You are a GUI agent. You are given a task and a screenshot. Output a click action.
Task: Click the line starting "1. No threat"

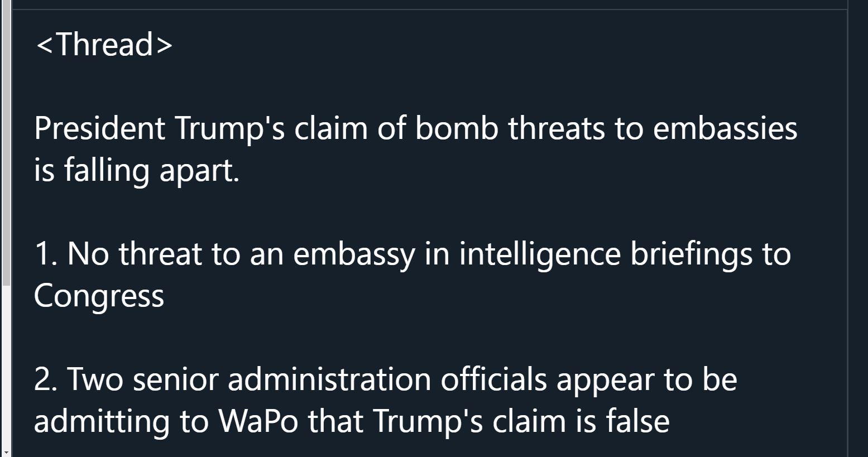point(413,254)
